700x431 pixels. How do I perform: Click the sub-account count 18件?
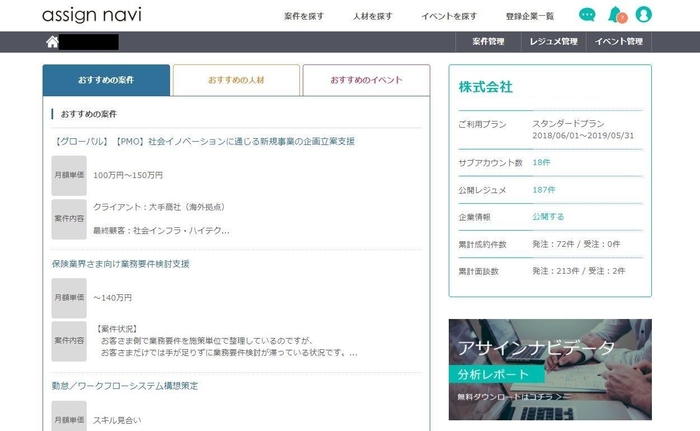[x=541, y=163]
